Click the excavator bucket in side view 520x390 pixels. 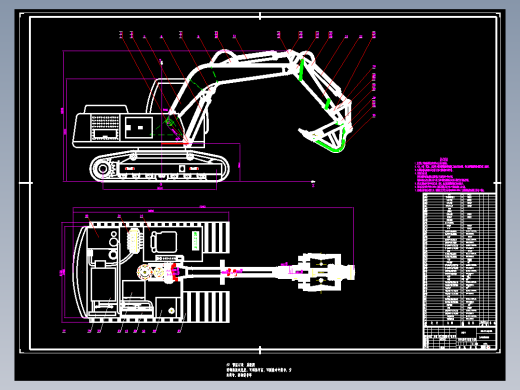[x=322, y=137]
